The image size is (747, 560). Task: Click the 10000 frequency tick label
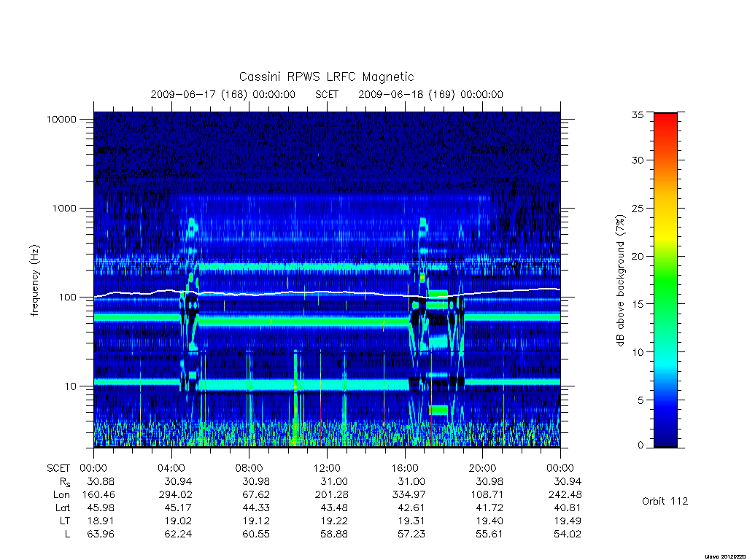point(61,119)
